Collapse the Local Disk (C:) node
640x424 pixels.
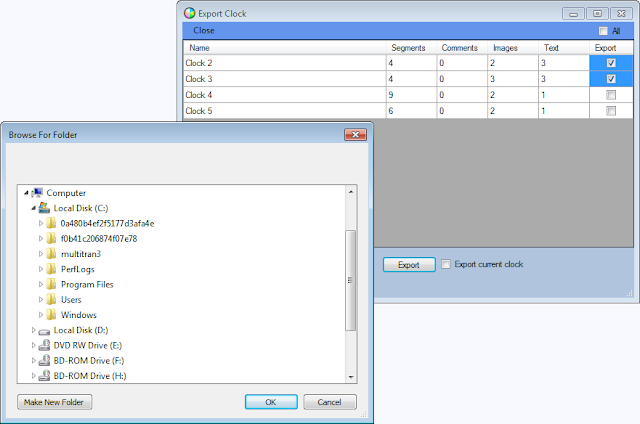pyautogui.click(x=33, y=208)
